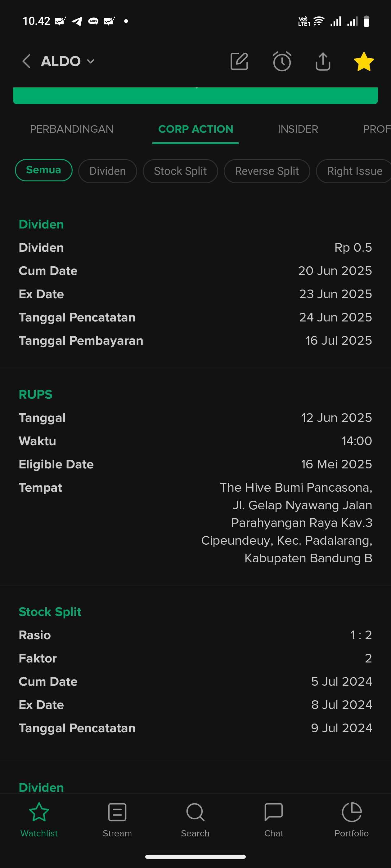Screen dimensions: 391x868
Task: Set a price alert with alarm icon
Action: click(282, 61)
